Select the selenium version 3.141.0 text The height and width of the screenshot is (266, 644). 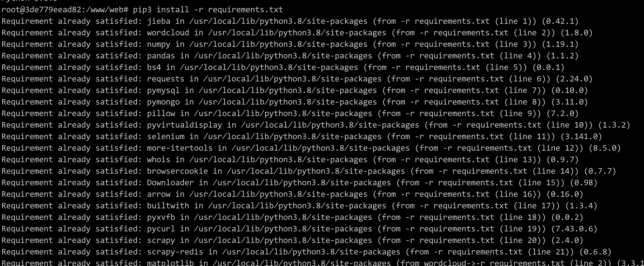point(581,136)
